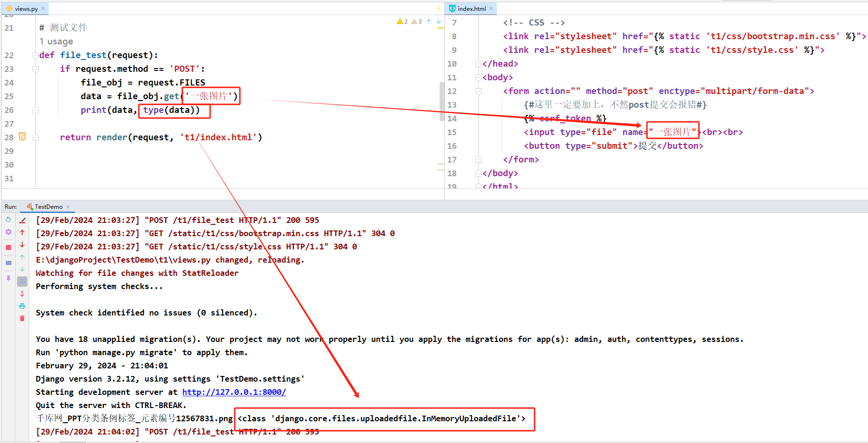
Task: Click the InMemoryUploadedFile class output
Action: click(x=382, y=418)
